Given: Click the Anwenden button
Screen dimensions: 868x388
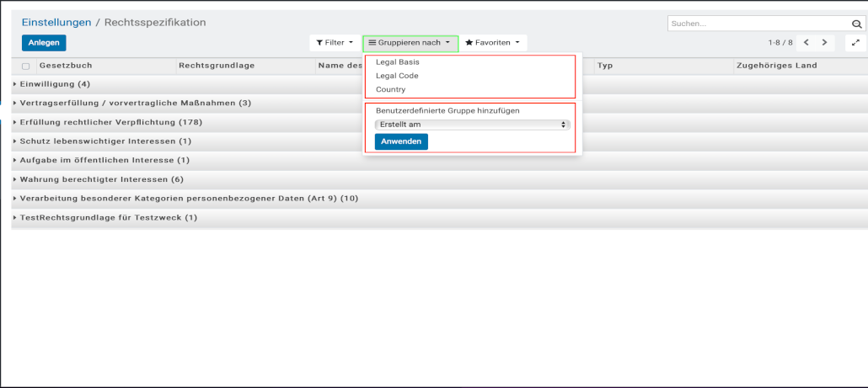Looking at the screenshot, I should pyautogui.click(x=401, y=141).
